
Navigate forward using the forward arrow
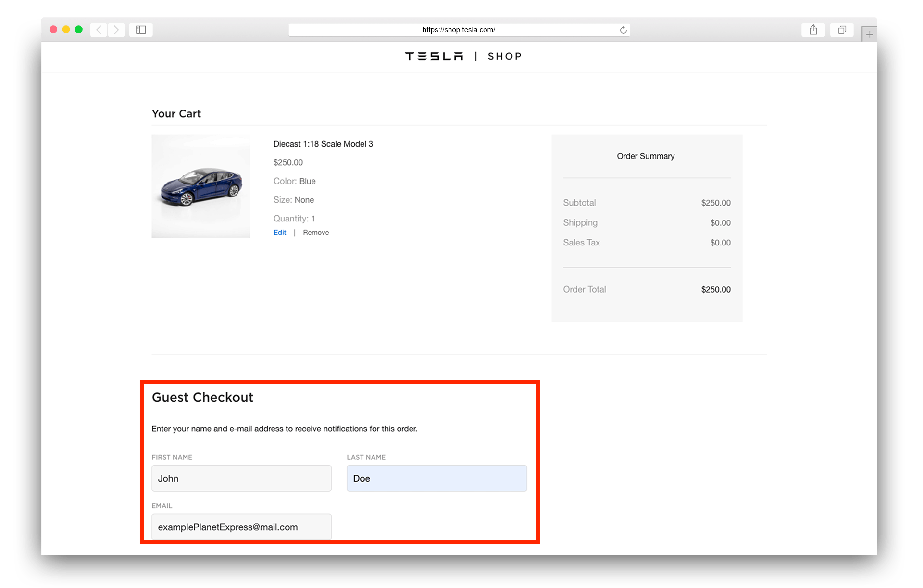coord(116,29)
